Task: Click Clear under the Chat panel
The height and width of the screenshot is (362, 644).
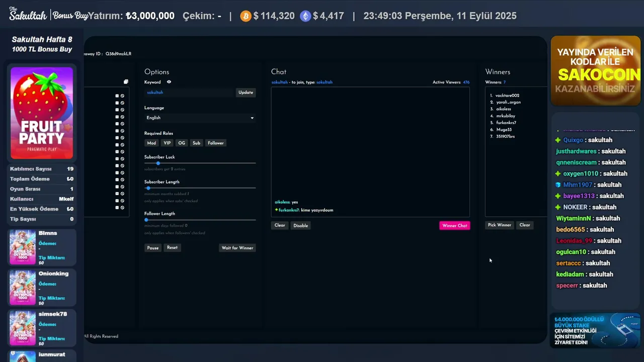Action: [280, 225]
